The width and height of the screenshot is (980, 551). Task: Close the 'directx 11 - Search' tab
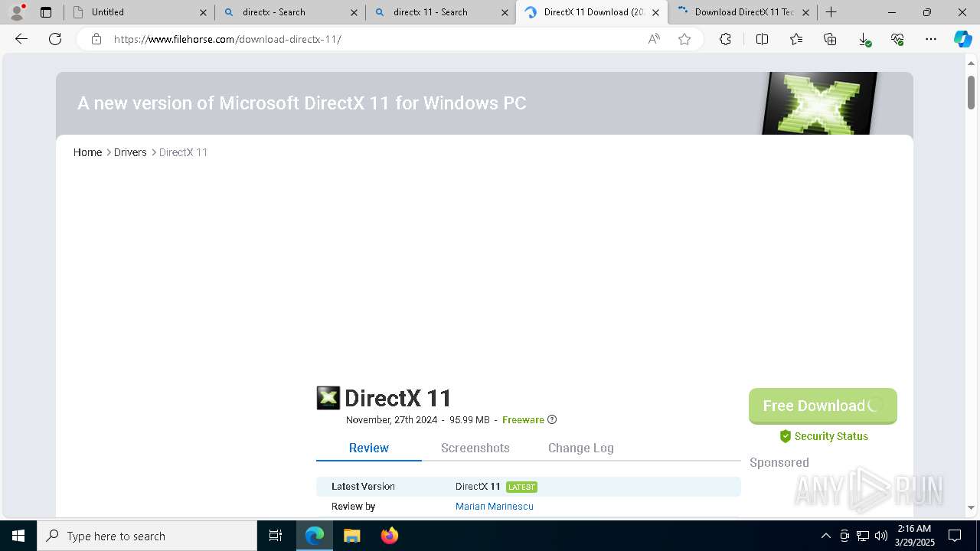pos(505,12)
